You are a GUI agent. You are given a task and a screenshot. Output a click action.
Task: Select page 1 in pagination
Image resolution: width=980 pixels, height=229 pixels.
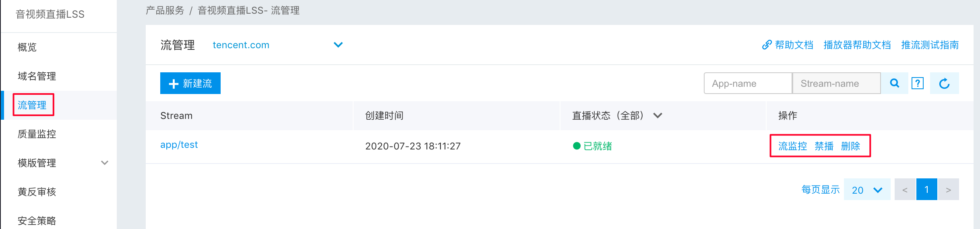click(x=926, y=189)
